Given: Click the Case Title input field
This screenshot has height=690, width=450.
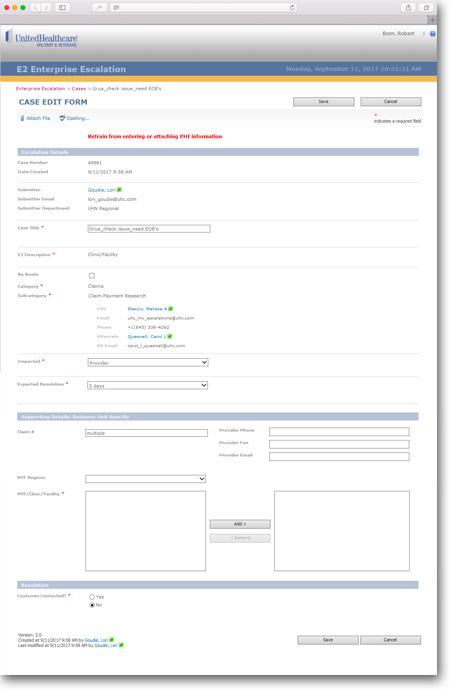Looking at the screenshot, I should click(x=149, y=229).
